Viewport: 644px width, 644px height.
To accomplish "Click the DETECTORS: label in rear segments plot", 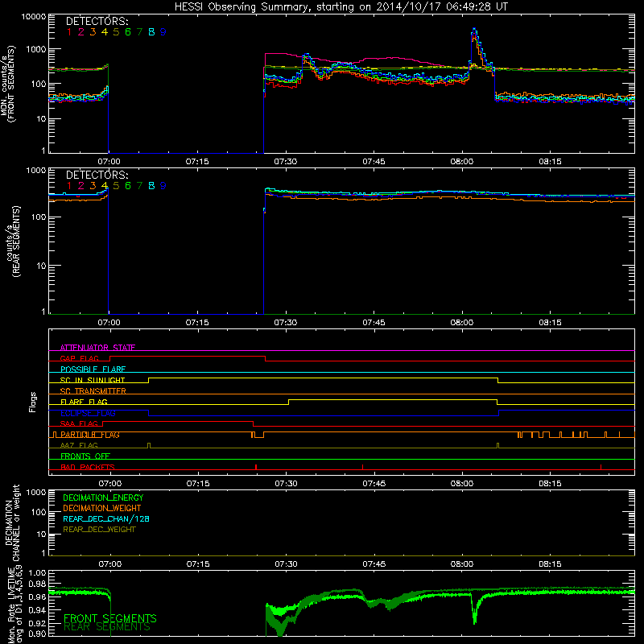I will [97, 175].
